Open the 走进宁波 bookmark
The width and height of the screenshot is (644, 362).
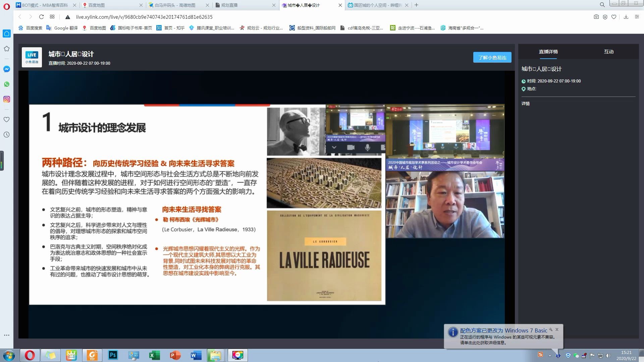tap(413, 28)
